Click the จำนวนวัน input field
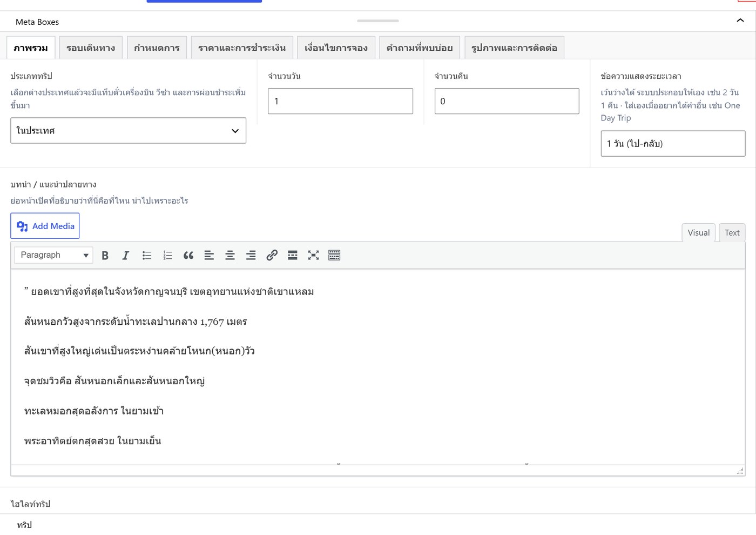 point(340,101)
